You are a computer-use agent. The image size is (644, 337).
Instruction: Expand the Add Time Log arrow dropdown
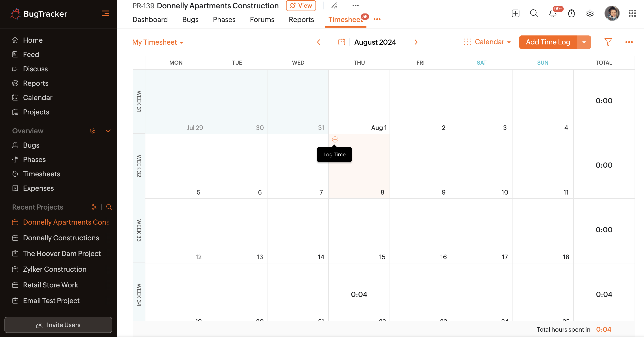tap(584, 42)
